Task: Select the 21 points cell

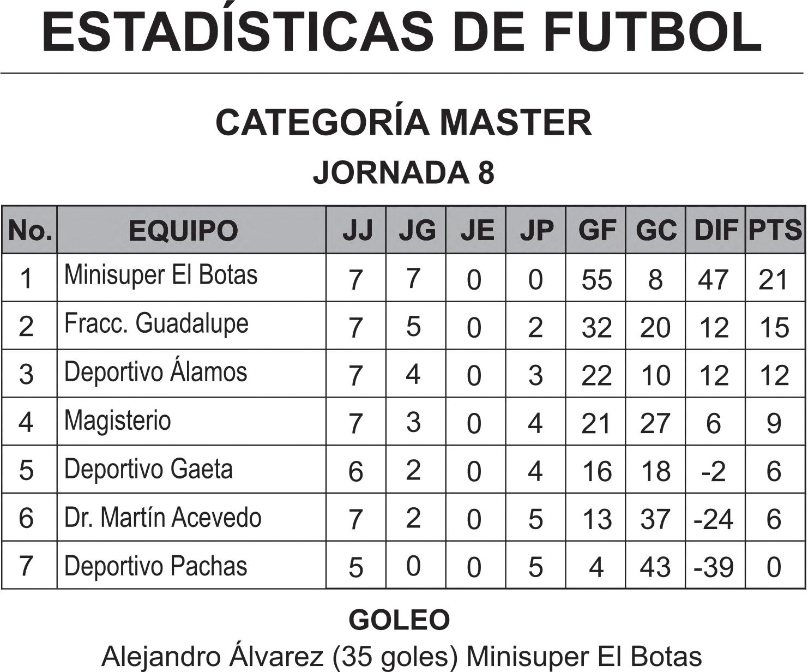Action: pos(774,280)
